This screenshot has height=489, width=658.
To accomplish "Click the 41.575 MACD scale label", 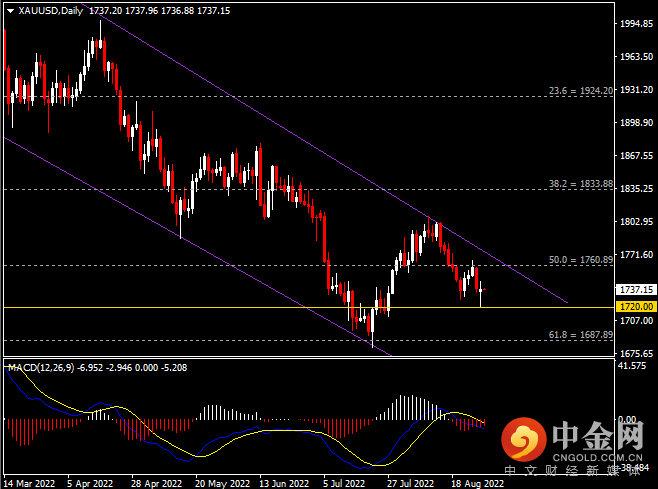I will (632, 366).
